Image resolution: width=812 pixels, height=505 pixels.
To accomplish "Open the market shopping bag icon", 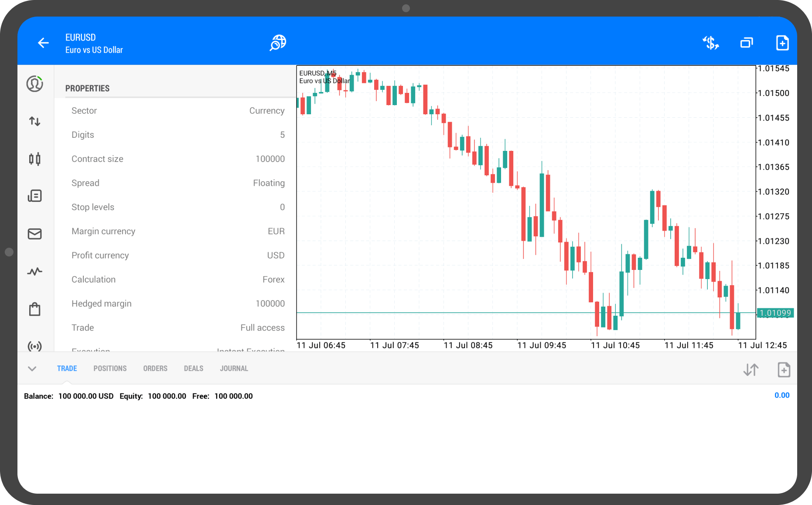I will [35, 309].
